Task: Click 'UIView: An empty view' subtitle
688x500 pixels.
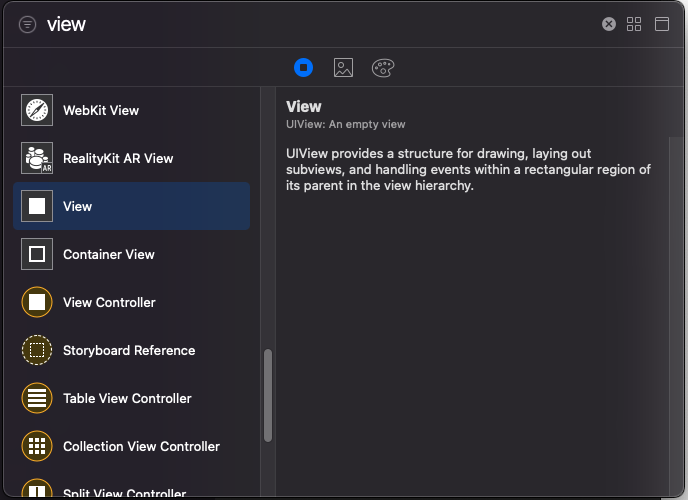Action: pos(346,124)
